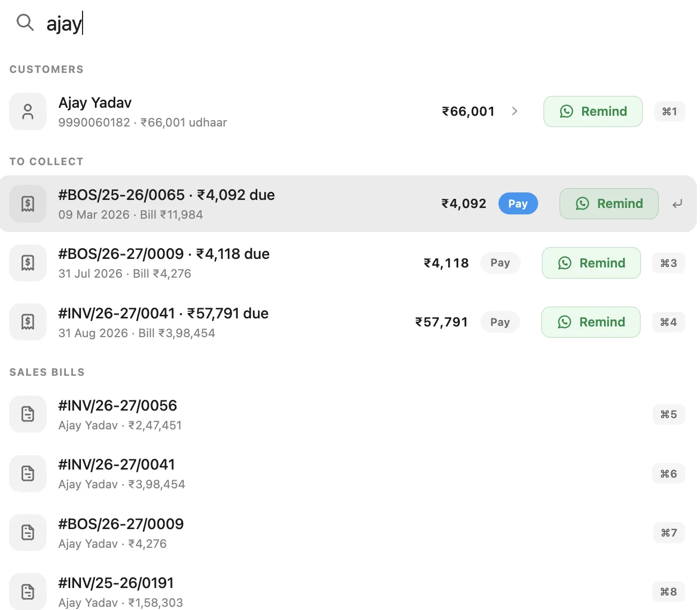Click receipt icon for #BOS/25-26/0065 due
Viewport: 700px width, 610px height.
pos(28,204)
